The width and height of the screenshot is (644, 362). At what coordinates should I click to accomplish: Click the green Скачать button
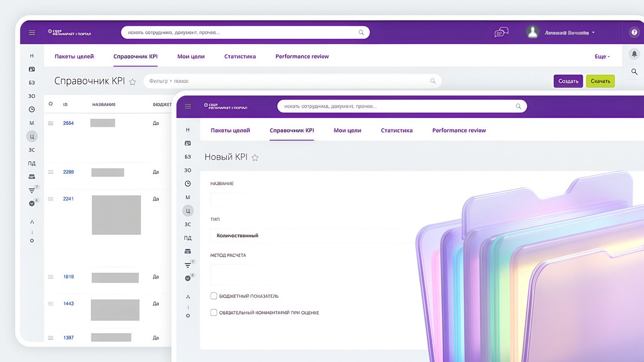600,81
